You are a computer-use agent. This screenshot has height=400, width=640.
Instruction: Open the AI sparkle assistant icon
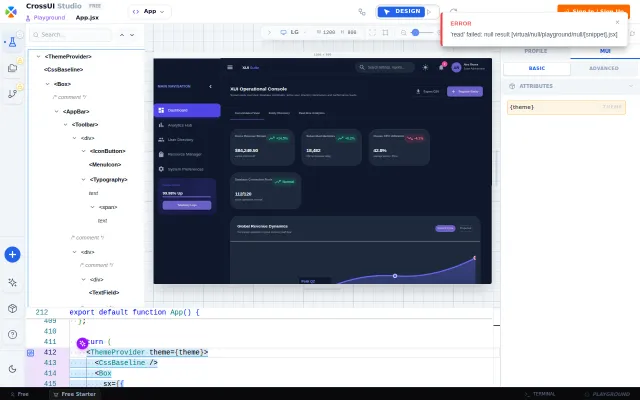[13, 282]
